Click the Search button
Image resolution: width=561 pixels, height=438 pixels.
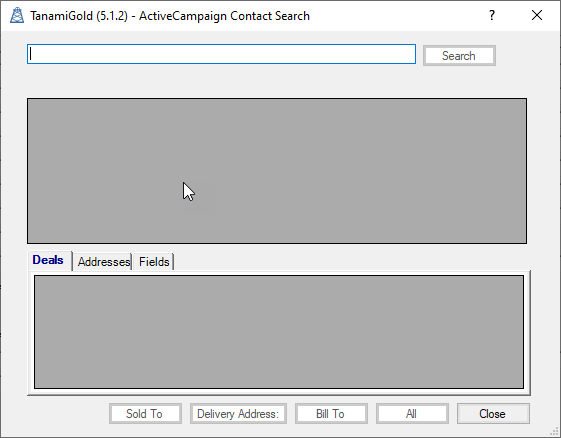coord(459,55)
